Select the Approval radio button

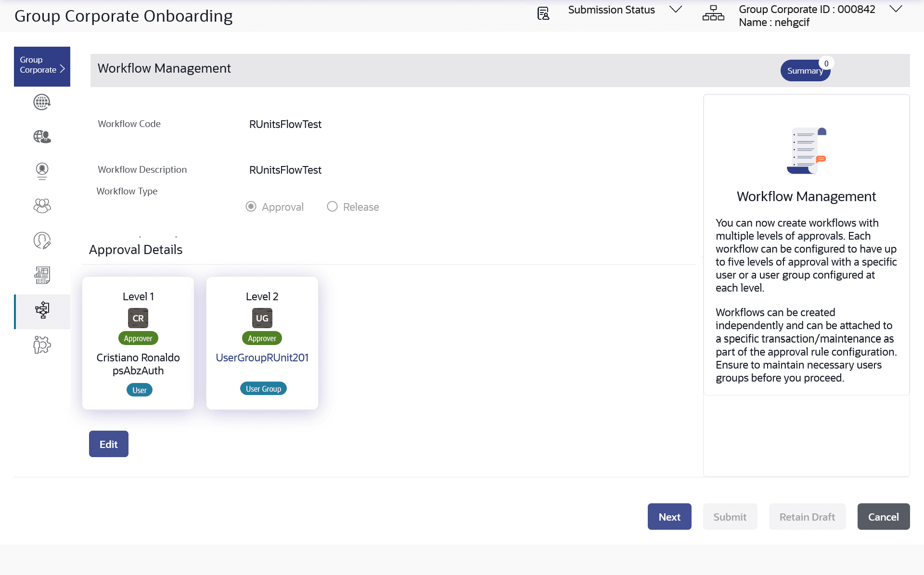point(251,206)
